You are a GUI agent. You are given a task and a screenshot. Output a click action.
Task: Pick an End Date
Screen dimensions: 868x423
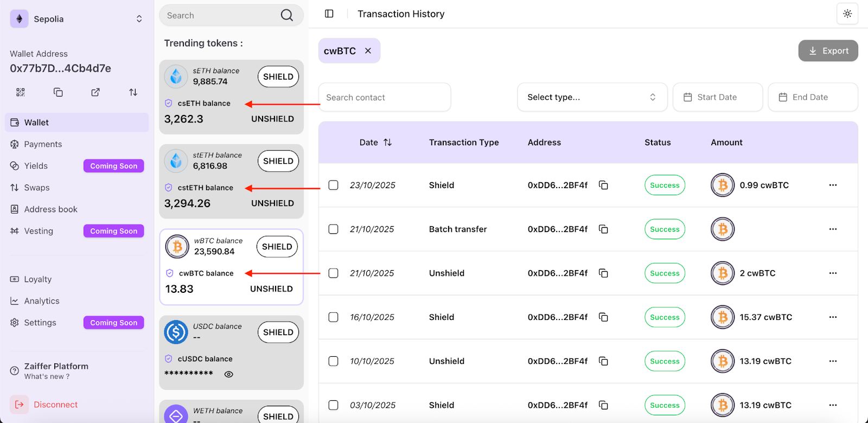(x=813, y=97)
